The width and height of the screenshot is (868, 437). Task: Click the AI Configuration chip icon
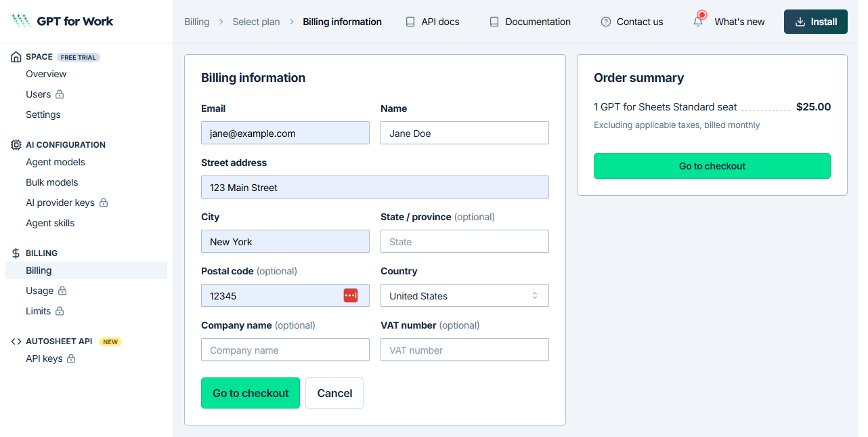coord(16,145)
